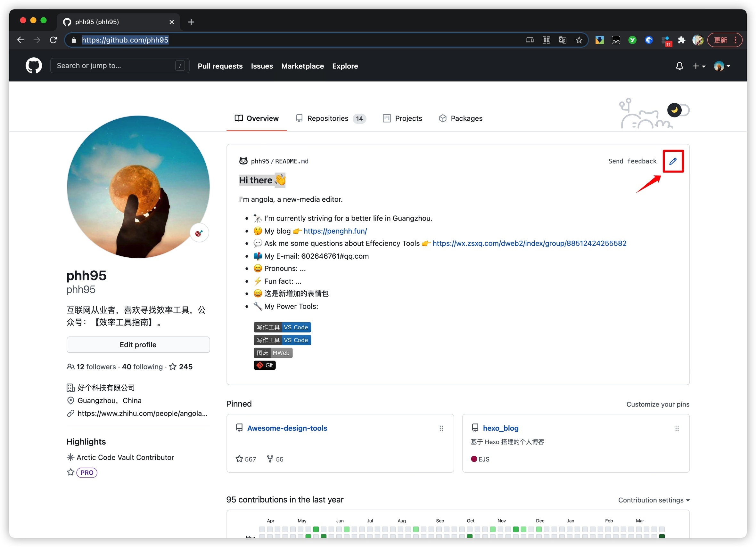Expand Contribution settings dropdown
Viewport: 756px width, 547px height.
point(654,500)
